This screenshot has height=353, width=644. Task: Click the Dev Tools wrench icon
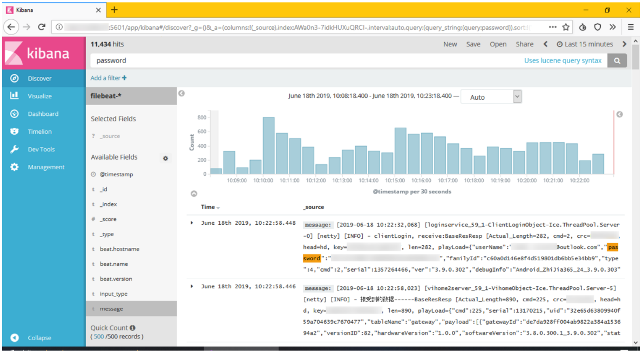(x=15, y=149)
